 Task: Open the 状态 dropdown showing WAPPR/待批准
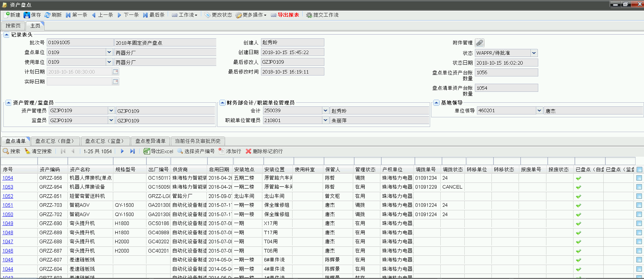click(534, 53)
